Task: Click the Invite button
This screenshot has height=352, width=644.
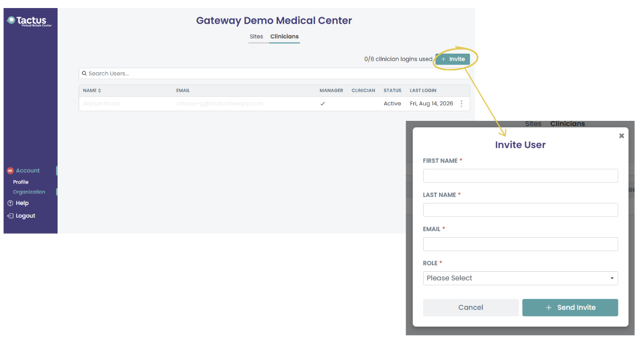Action: pos(453,59)
